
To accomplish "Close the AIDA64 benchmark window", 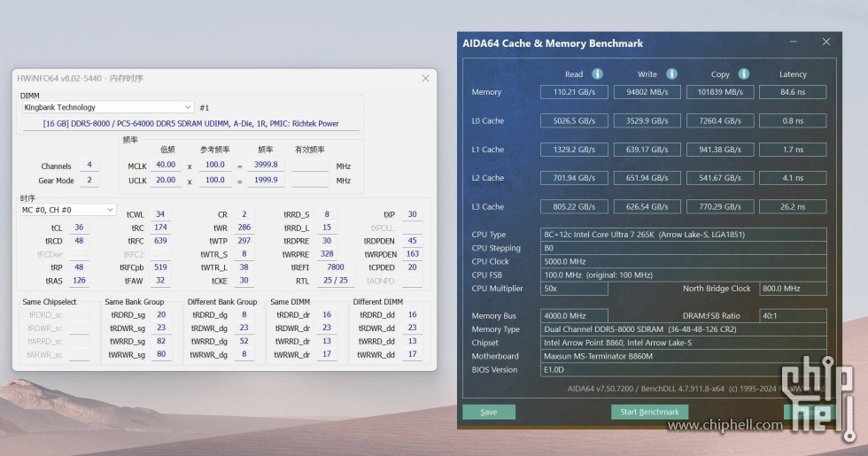I will pyautogui.click(x=825, y=43).
